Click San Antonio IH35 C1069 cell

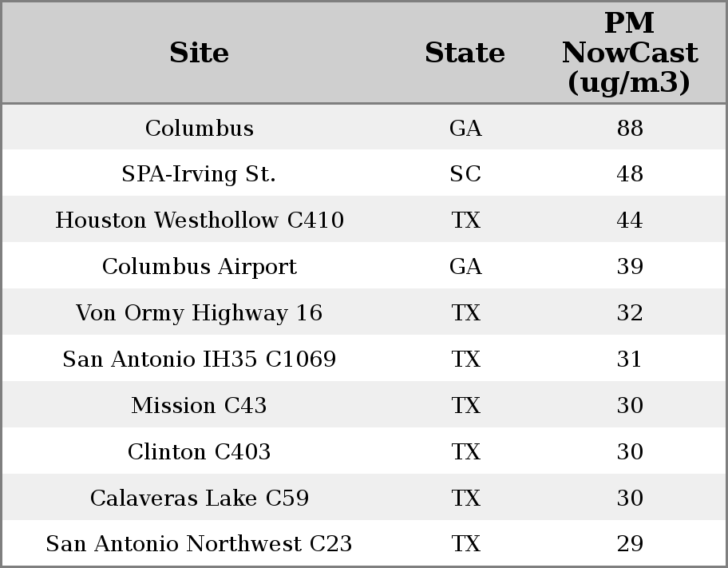[199, 359]
